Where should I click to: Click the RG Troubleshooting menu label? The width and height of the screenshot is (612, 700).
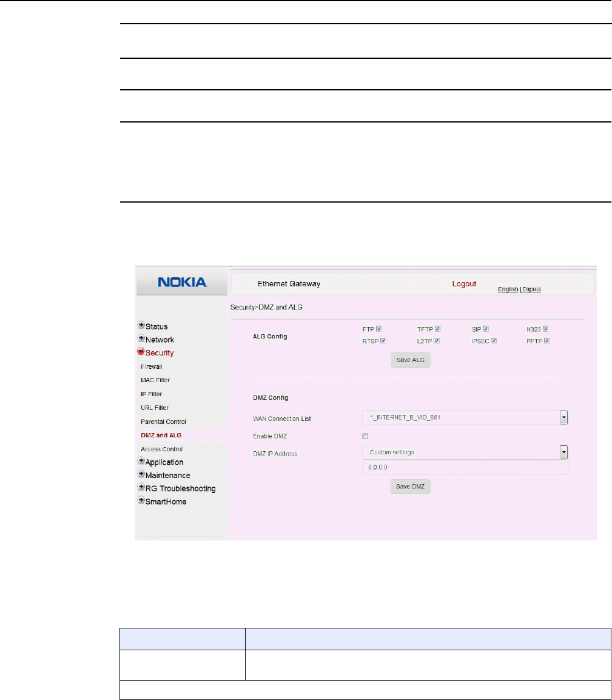tap(180, 488)
